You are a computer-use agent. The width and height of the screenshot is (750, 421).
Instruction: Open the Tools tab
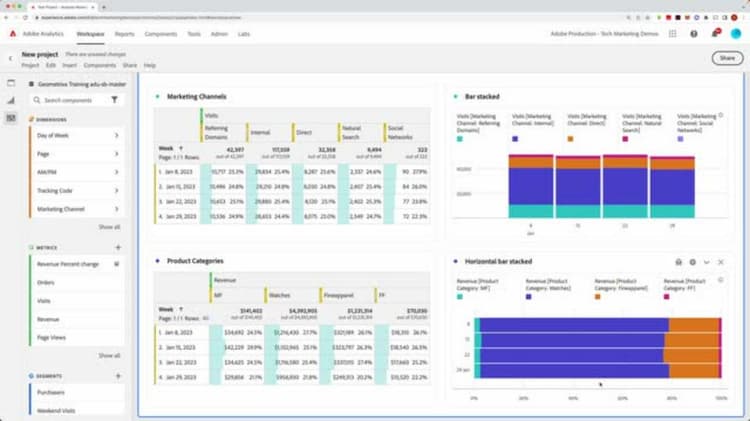[194, 34]
